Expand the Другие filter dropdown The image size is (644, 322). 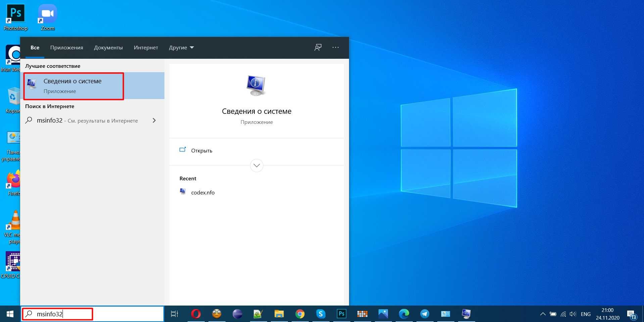(181, 48)
